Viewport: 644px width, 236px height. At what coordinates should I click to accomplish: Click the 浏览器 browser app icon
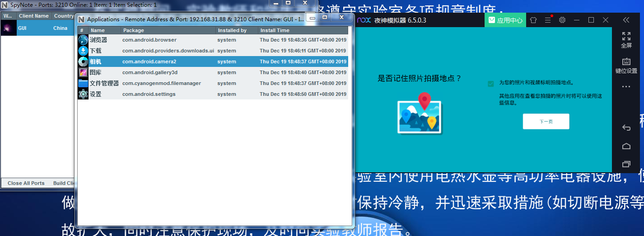(83, 40)
